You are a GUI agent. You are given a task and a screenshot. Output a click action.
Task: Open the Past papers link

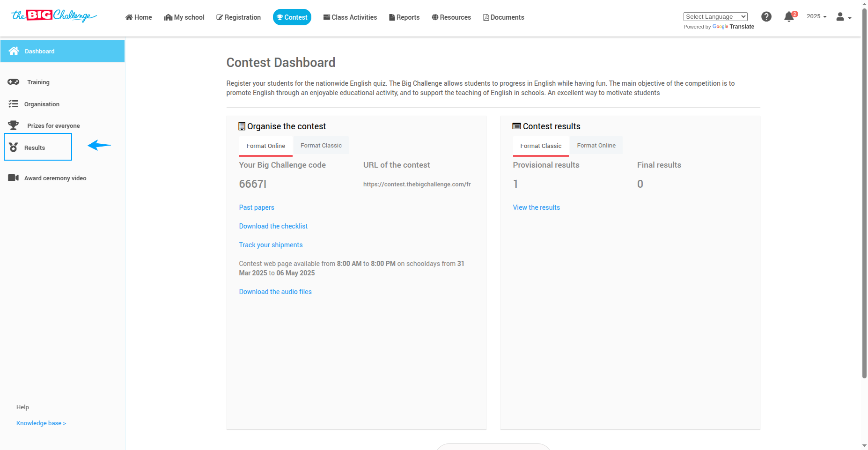pyautogui.click(x=257, y=207)
